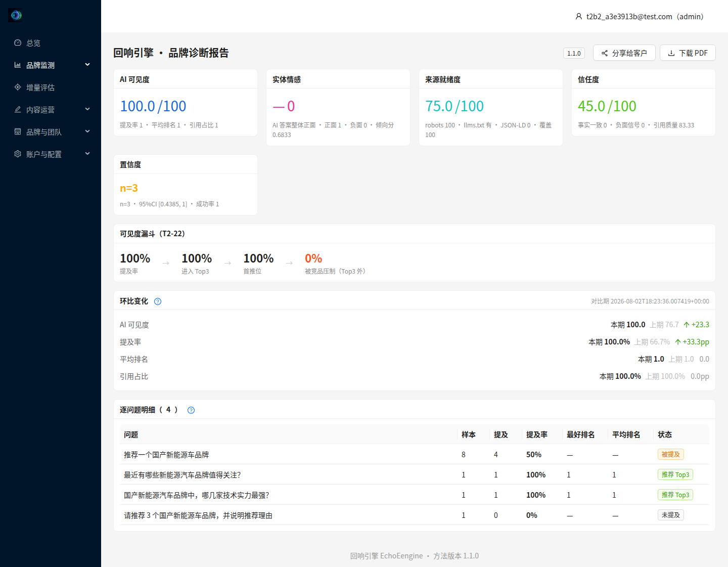The image size is (728, 567).
Task: Click the 内容运营 pencil icon
Action: click(18, 110)
